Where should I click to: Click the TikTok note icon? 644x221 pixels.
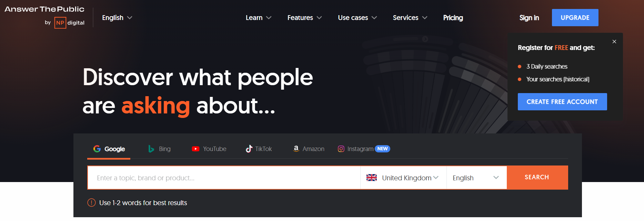(249, 149)
